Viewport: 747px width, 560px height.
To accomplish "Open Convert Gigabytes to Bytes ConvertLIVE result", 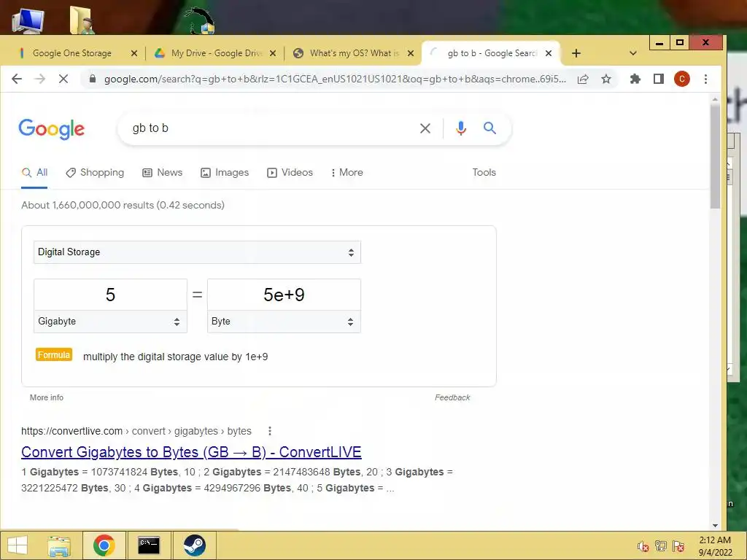I will tap(192, 452).
